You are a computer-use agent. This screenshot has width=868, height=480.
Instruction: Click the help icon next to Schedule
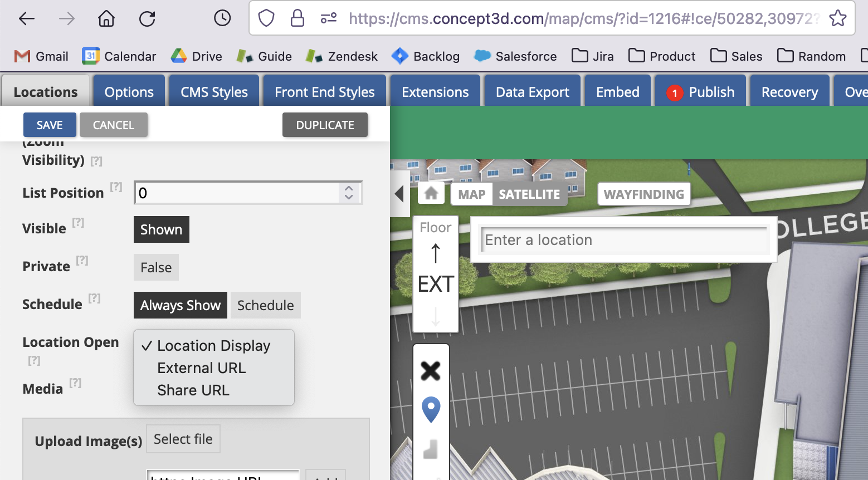point(95,298)
